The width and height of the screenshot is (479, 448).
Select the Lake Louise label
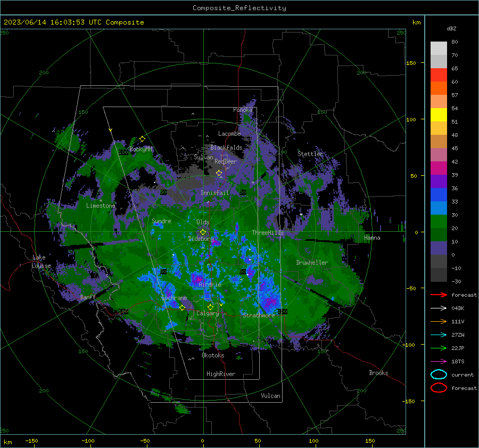click(41, 262)
